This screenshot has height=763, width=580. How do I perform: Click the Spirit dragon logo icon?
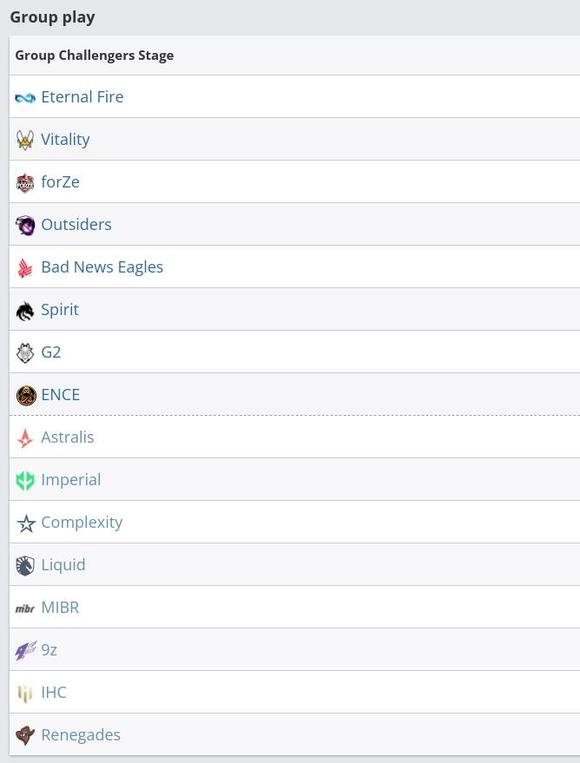(x=25, y=310)
